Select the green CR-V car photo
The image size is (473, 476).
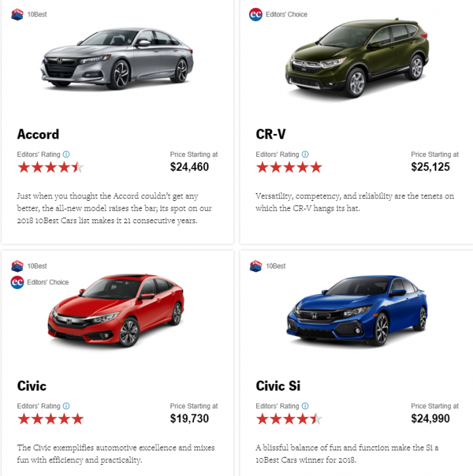(x=357, y=59)
